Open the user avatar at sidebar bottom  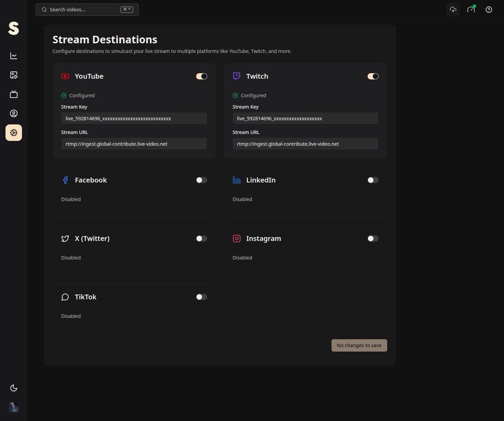[x=14, y=407]
